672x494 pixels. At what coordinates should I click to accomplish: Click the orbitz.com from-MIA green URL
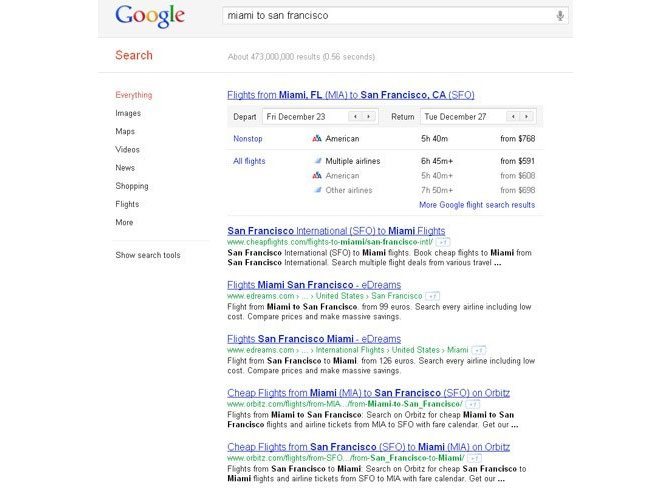(345, 404)
